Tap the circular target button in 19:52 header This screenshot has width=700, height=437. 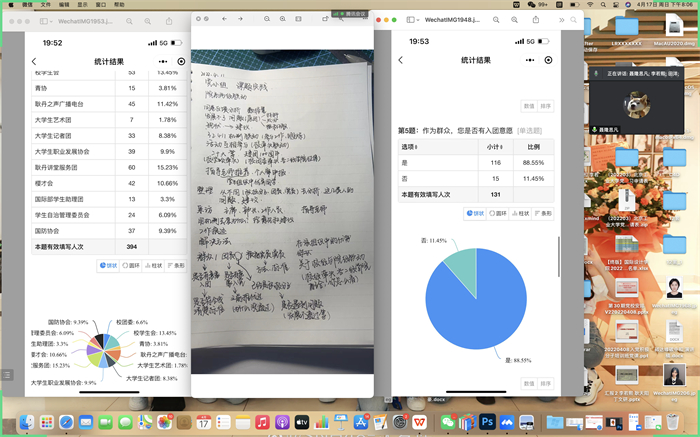[181, 62]
